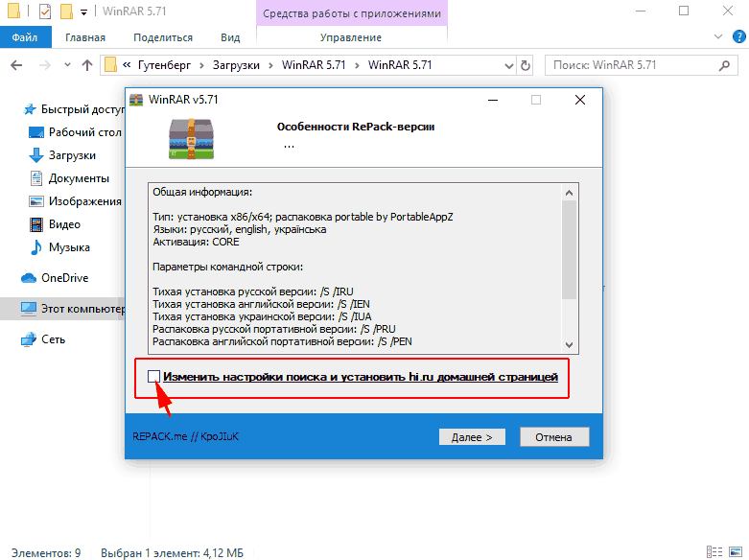Open Рабочий стол in navigation pane
This screenshot has height=560, width=749.
click(75, 132)
